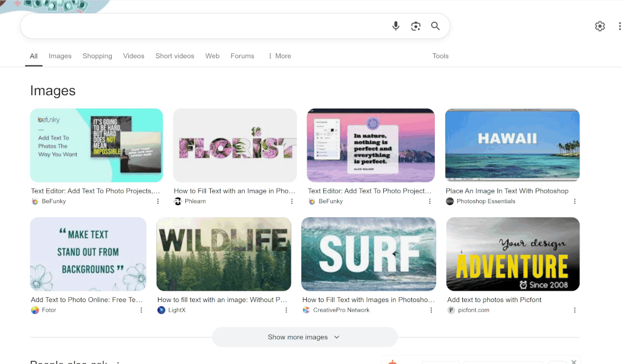Dismiss the bottom popup with its X button

click(573, 362)
